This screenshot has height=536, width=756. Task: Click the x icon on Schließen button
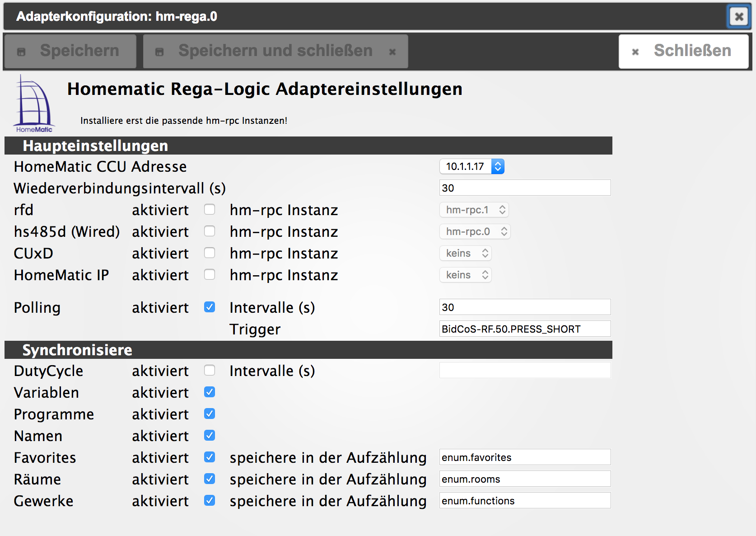635,52
